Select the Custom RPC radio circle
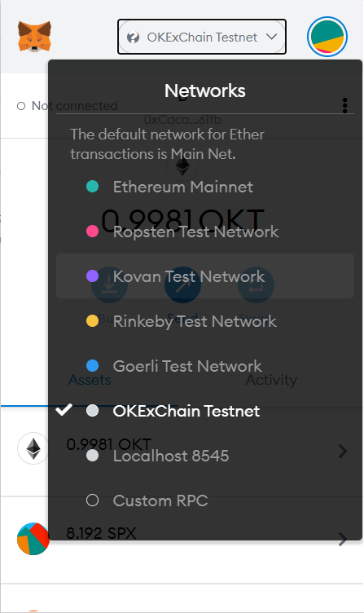364x613 pixels. [x=92, y=500]
